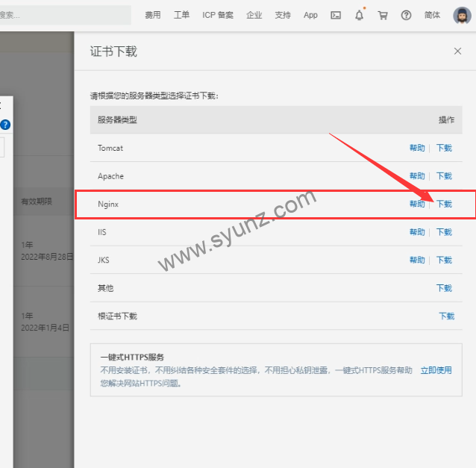Download the Nginx certificate
This screenshot has height=468, width=476.
point(444,204)
